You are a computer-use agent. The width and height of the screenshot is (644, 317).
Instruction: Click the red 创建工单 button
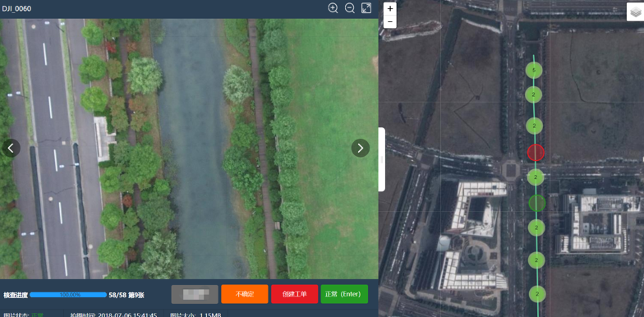[x=294, y=294]
